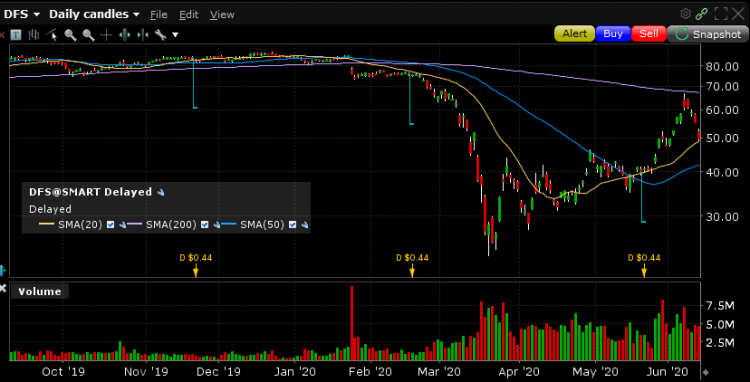Click the Feb '20 time axis label
Image resolution: width=750 pixels, height=382 pixels.
[x=370, y=371]
